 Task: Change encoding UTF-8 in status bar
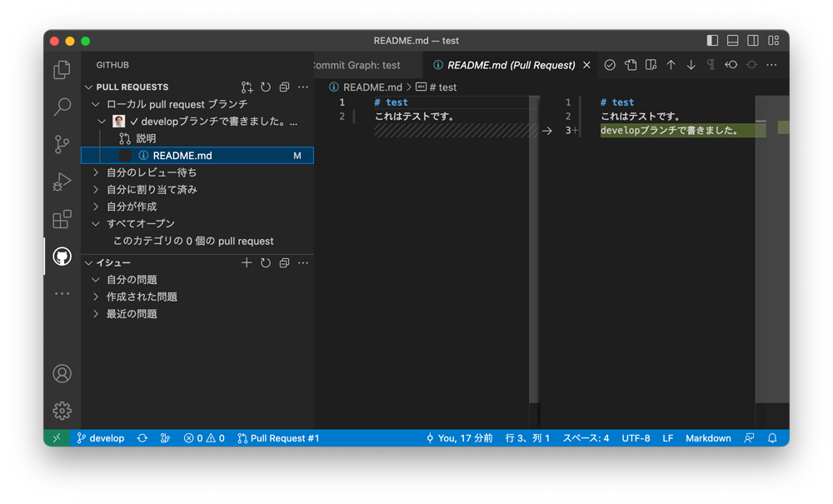(636, 438)
